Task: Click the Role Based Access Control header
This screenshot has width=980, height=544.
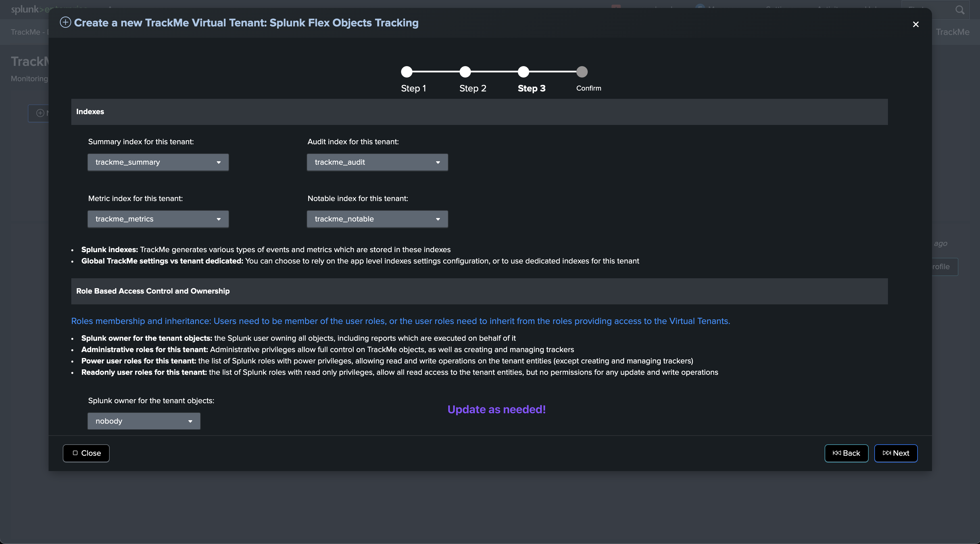Action: [479, 291]
